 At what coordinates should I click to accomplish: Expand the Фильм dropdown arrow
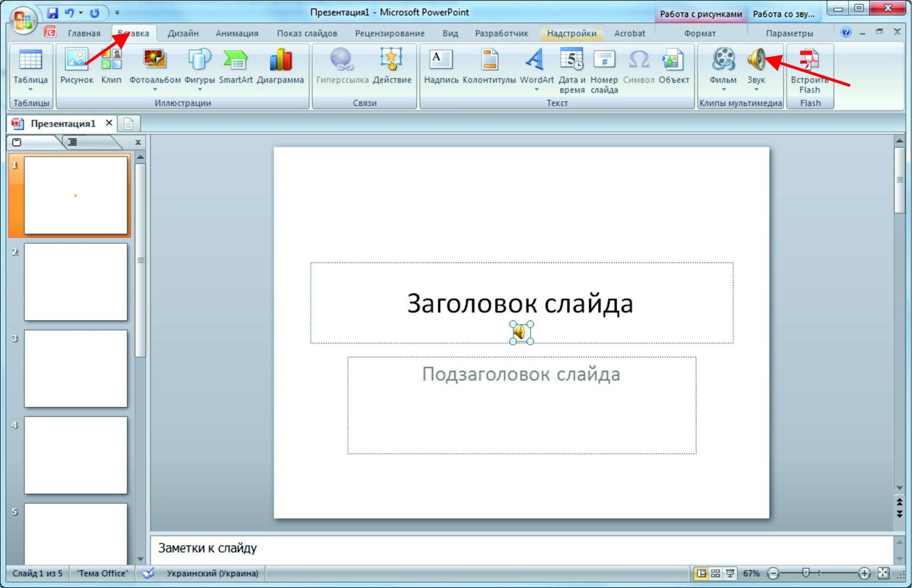pyautogui.click(x=723, y=89)
